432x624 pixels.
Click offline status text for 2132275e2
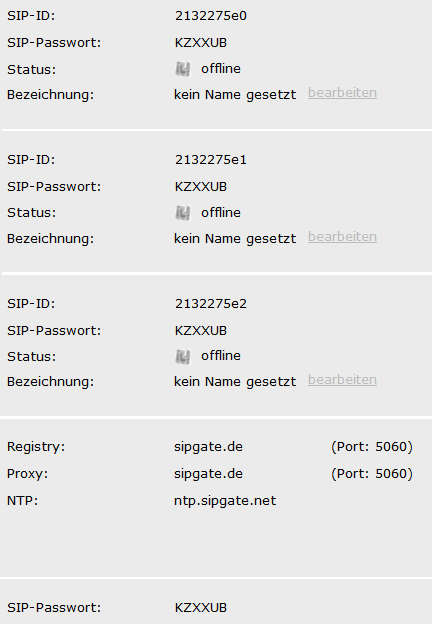point(221,356)
